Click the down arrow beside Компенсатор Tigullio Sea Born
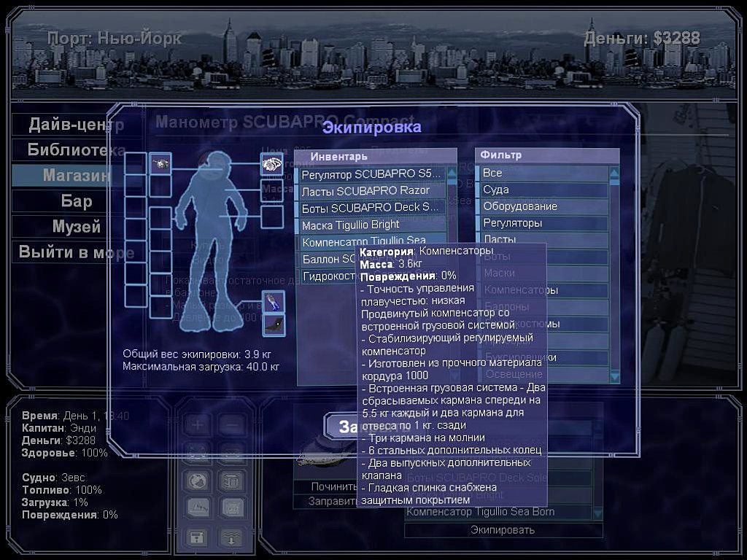Image resolution: width=747 pixels, height=560 pixels. [x=597, y=513]
